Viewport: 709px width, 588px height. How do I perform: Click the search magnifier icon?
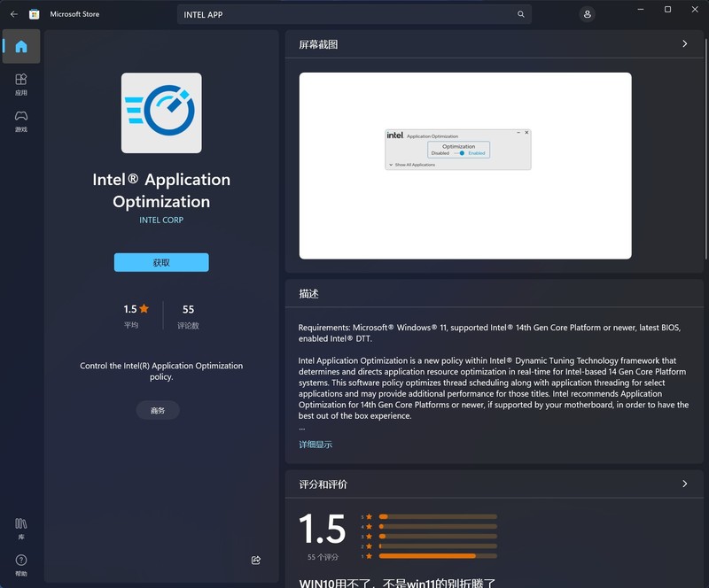pos(521,14)
